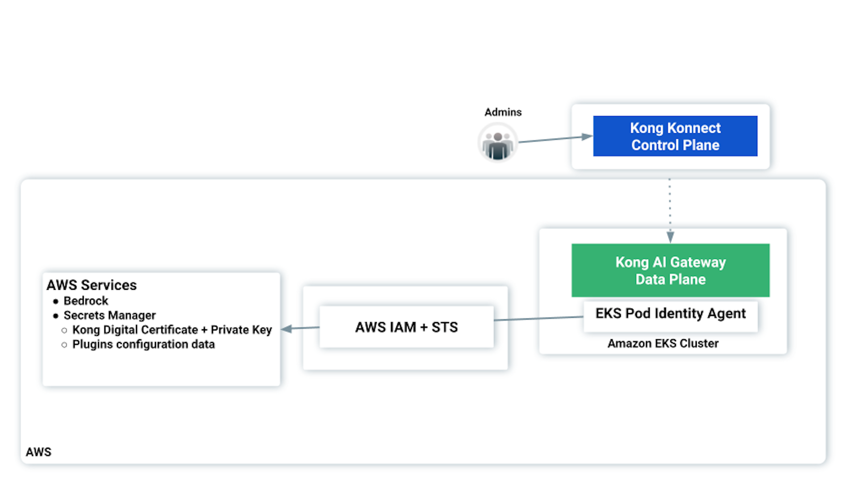Select the Kong Konnect Control Plane box
This screenshot has width=868, height=488.
(x=675, y=136)
